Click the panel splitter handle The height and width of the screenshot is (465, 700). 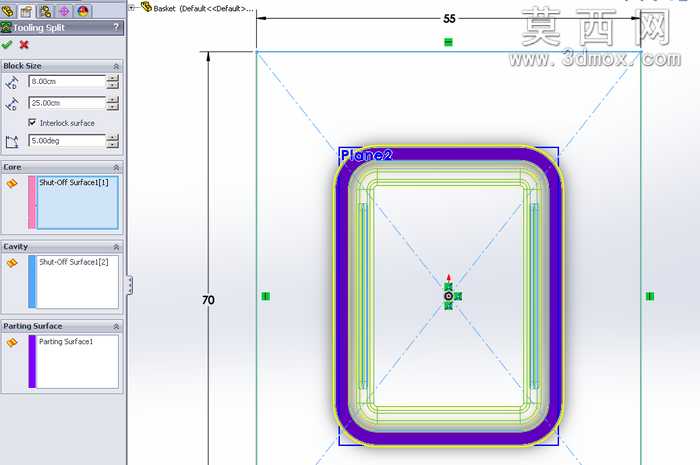point(130,285)
